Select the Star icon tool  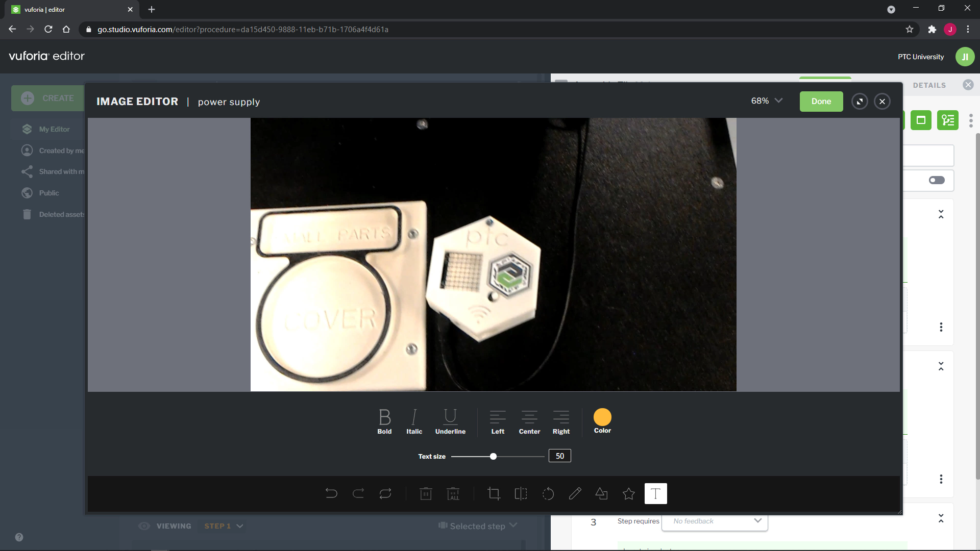coord(629,493)
